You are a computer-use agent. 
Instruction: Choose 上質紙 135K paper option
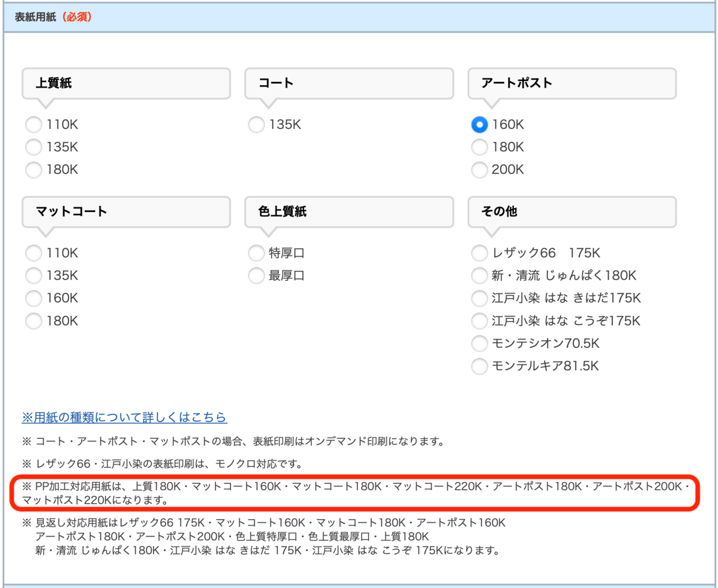tap(34, 147)
